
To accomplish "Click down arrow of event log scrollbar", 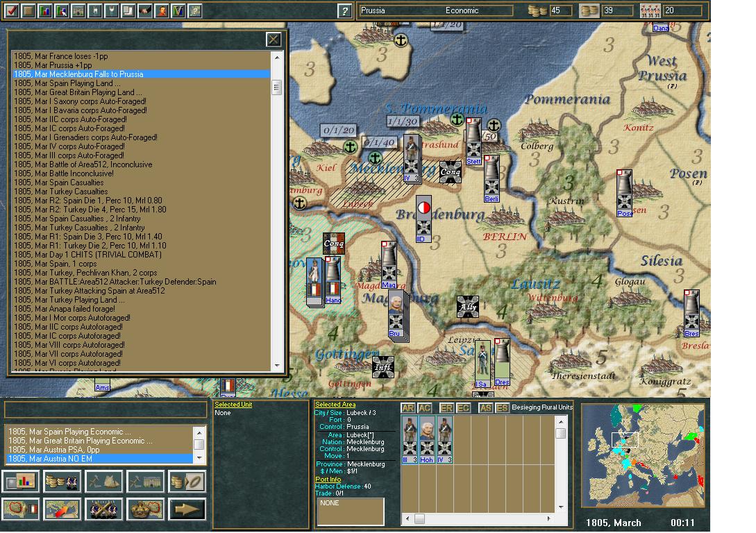I will (277, 365).
